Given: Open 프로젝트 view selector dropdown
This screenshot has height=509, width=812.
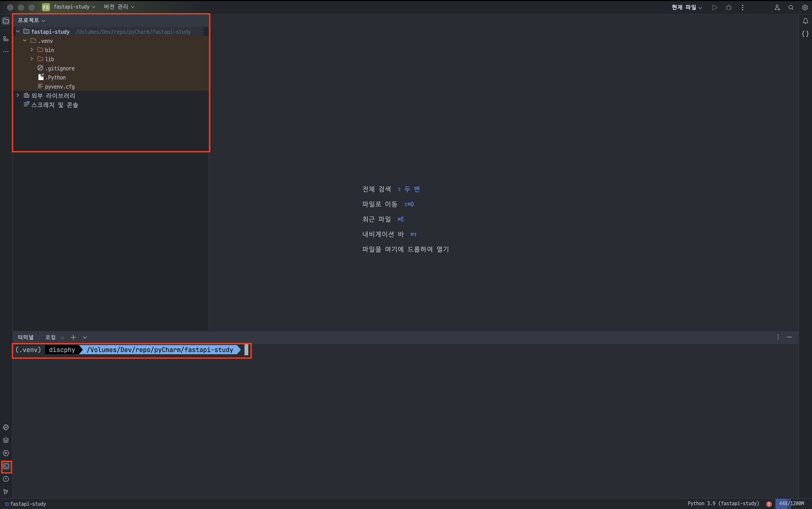Looking at the screenshot, I should tap(31, 20).
